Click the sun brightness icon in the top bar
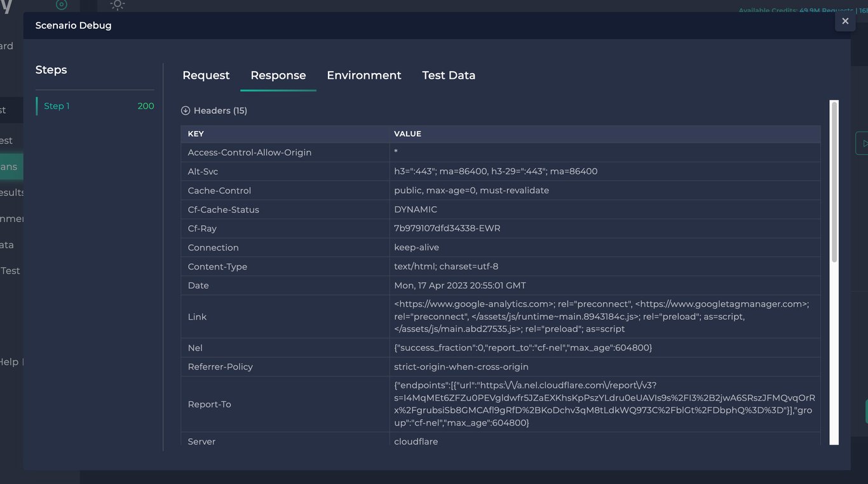This screenshot has height=484, width=868. point(117,4)
